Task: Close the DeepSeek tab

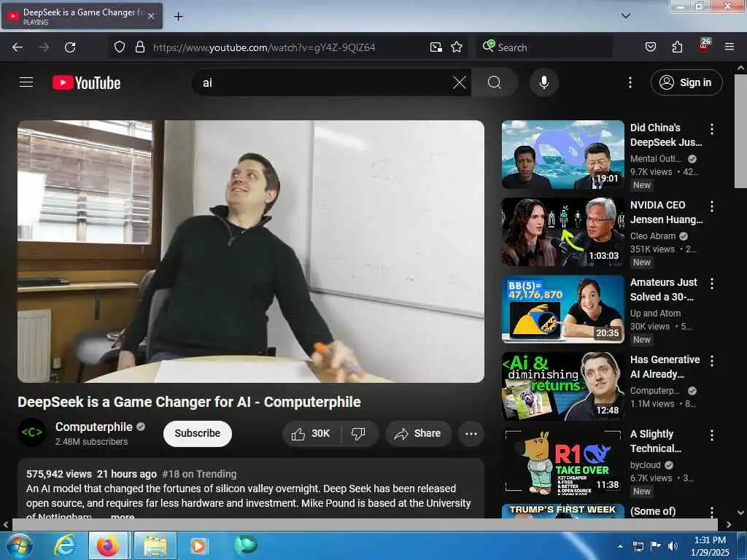Action: pos(150,16)
